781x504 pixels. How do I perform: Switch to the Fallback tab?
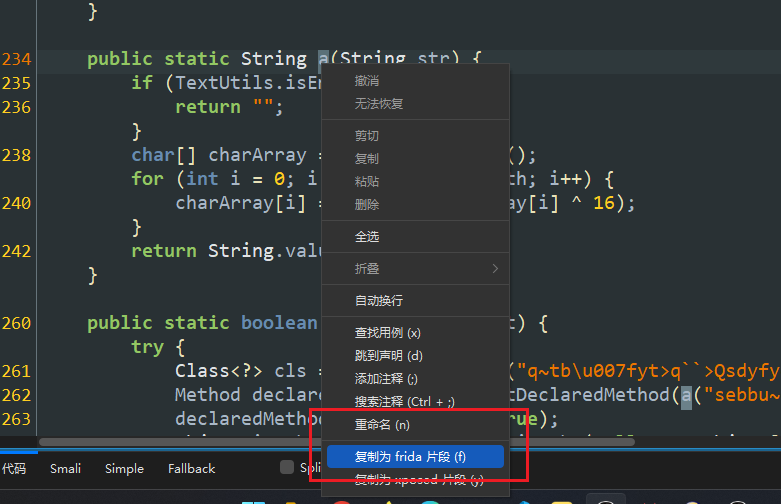(x=191, y=469)
